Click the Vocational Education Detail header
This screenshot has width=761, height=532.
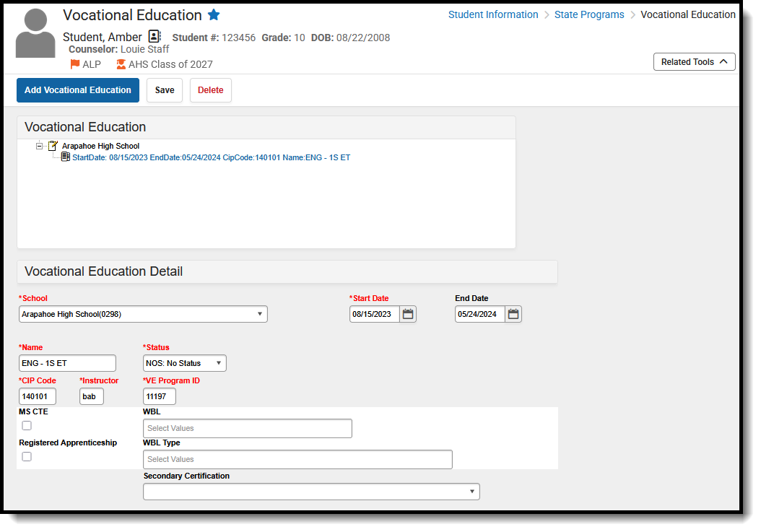[287, 271]
